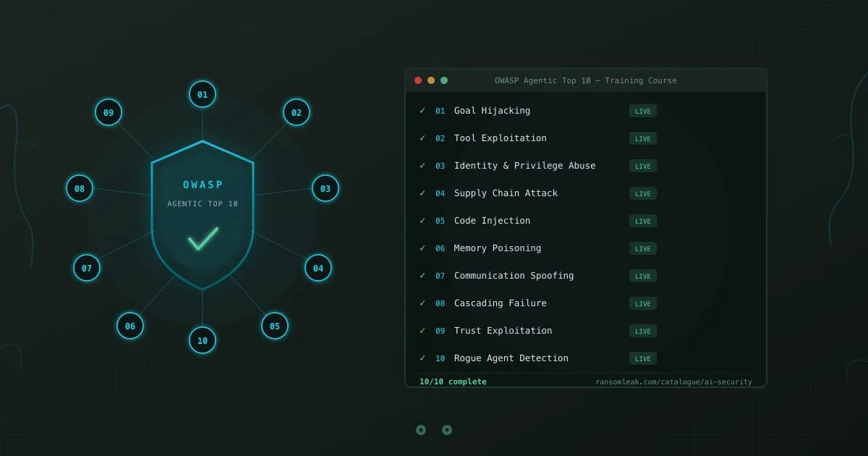Viewport: 868px width, 456px height.
Task: Click row number 10 in the list
Action: pos(441,358)
